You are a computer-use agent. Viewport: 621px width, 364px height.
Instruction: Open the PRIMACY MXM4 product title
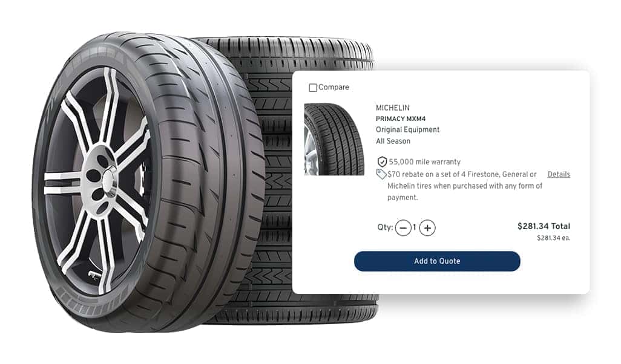[x=401, y=119]
